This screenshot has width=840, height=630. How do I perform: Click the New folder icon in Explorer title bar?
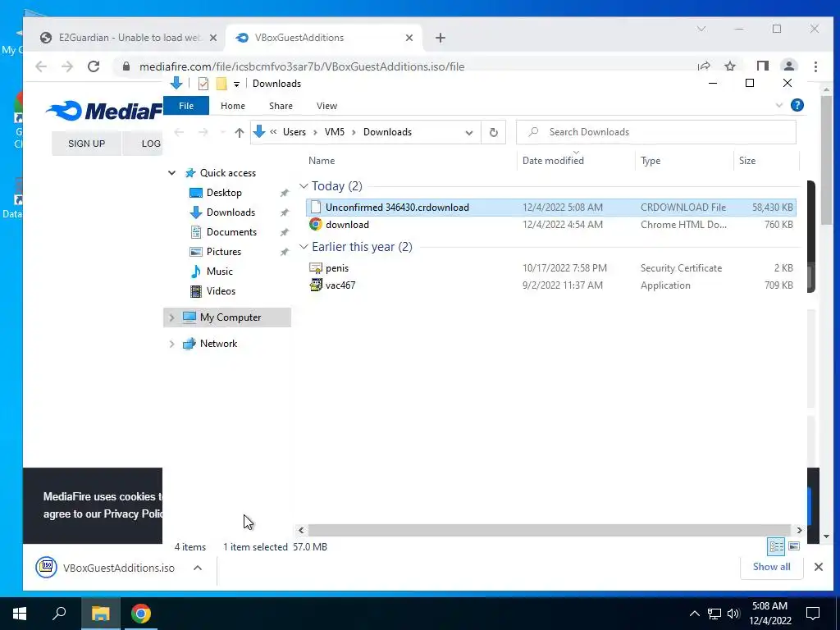[221, 84]
